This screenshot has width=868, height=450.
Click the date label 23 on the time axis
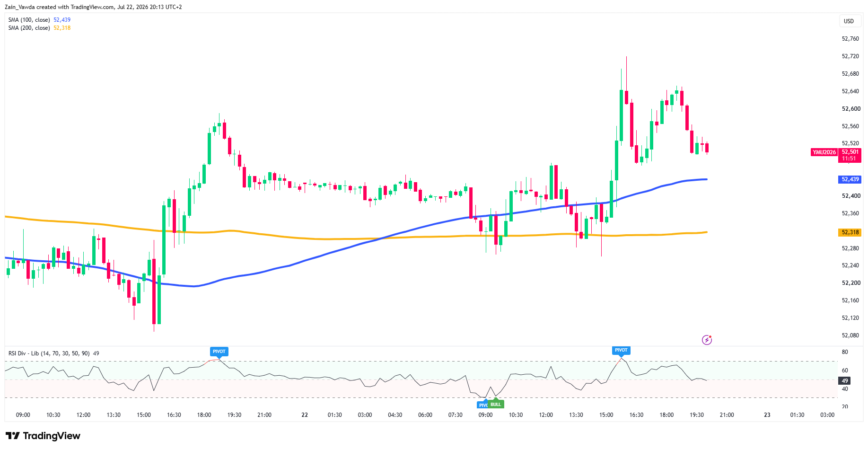[x=767, y=415]
